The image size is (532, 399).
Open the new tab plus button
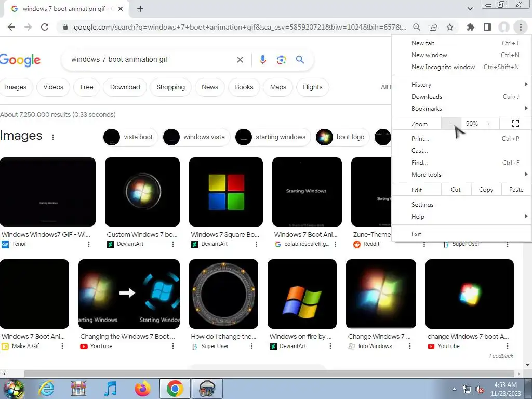[140, 9]
